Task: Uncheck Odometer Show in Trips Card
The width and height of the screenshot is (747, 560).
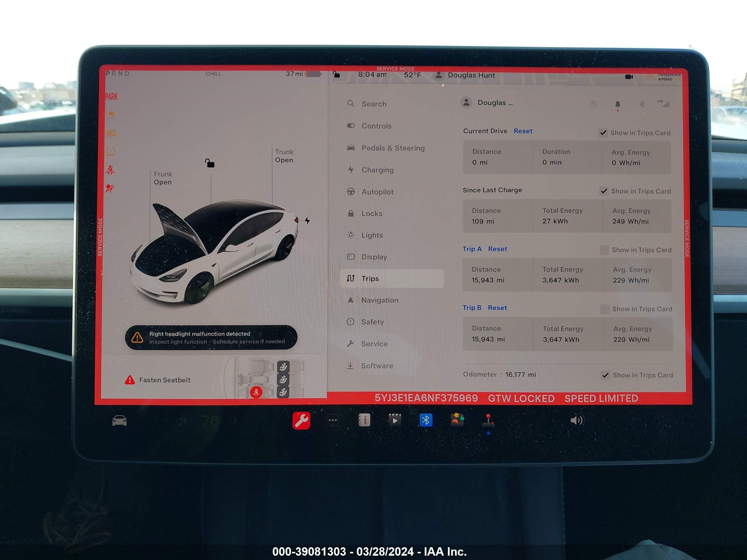Action: (605, 375)
